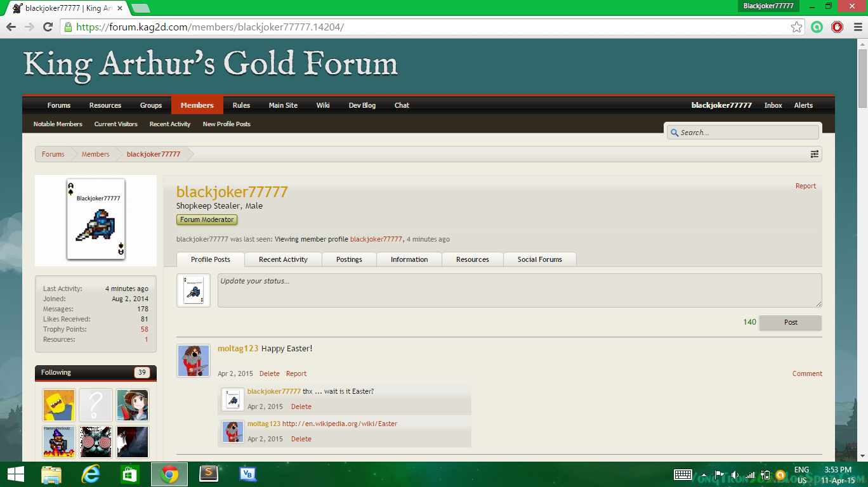Open the Windows Store taskbar icon
868x487 pixels.
point(129,474)
